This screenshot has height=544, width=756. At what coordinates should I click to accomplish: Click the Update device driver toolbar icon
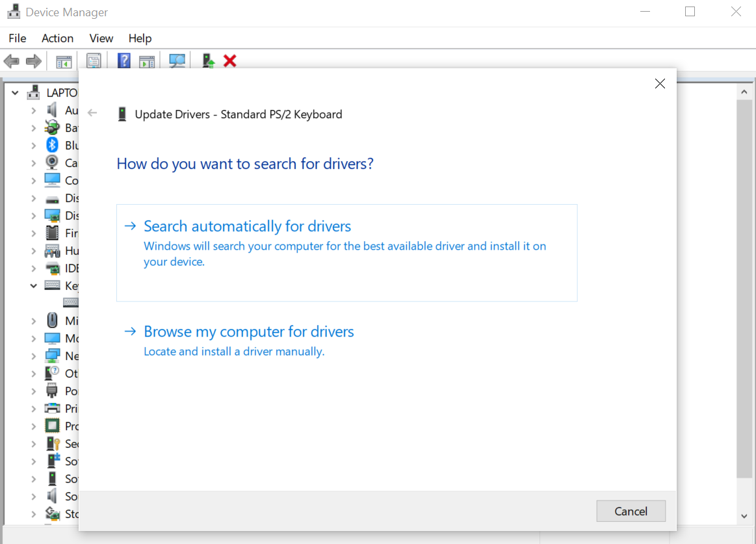[x=208, y=60]
